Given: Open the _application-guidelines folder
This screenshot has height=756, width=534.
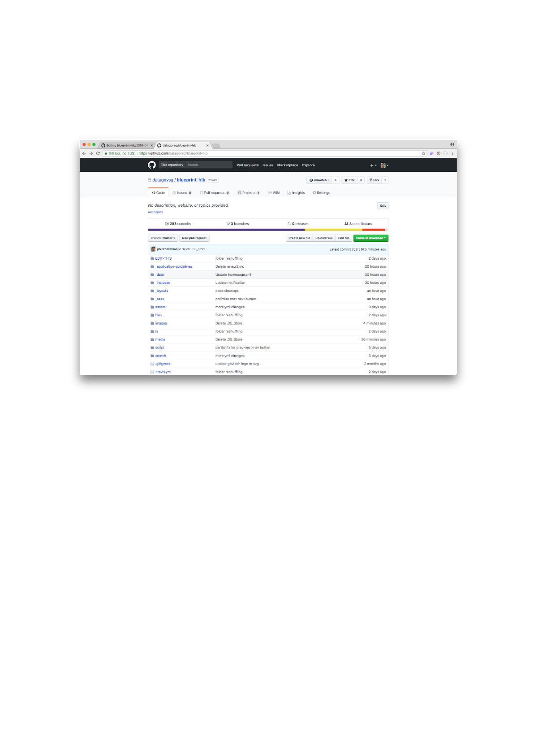Looking at the screenshot, I should 173,266.
